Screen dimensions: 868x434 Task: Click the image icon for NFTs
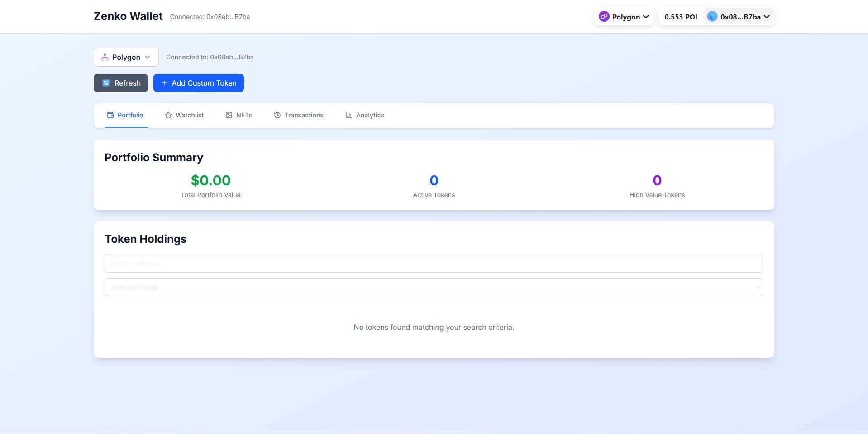[229, 115]
